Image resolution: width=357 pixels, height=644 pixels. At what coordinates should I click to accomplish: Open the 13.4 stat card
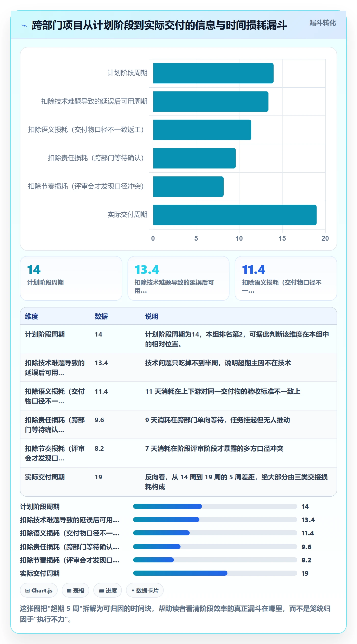[x=178, y=278]
